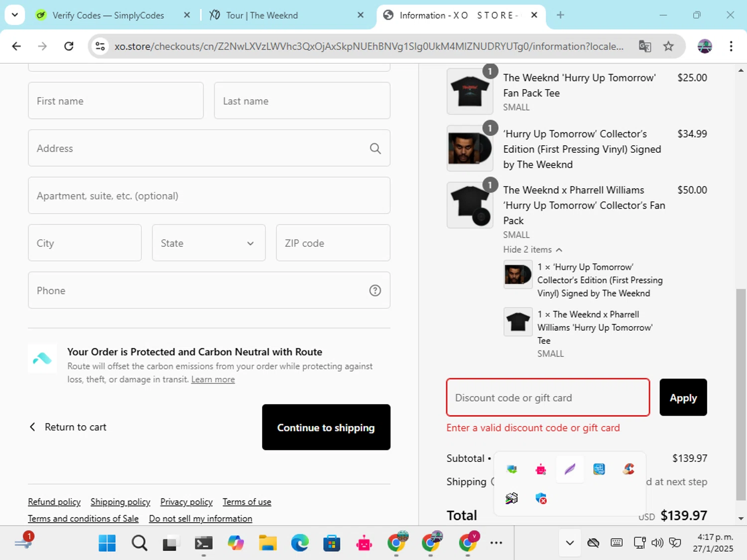This screenshot has width=747, height=560.
Task: Close the Tour | The Weeknd tab
Action: [x=361, y=15]
